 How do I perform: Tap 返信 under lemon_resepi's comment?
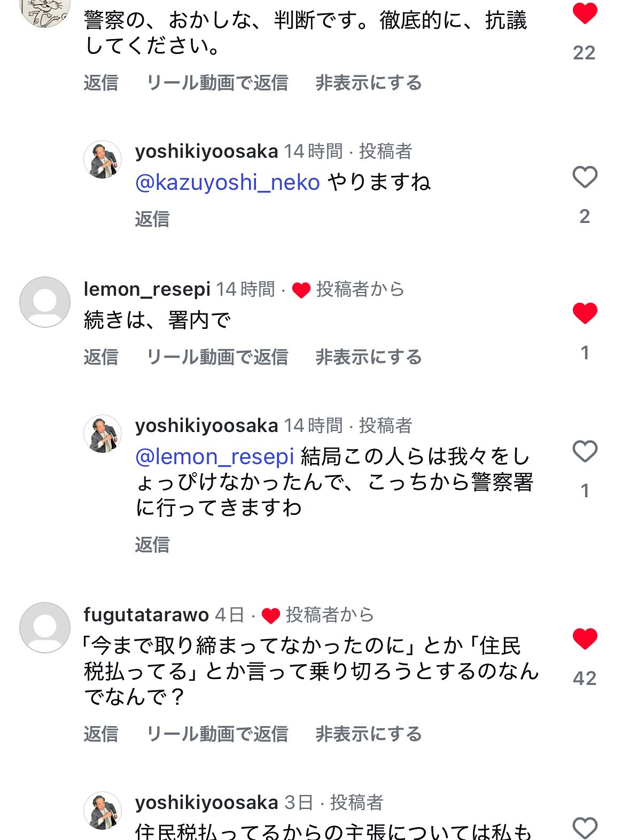click(101, 357)
